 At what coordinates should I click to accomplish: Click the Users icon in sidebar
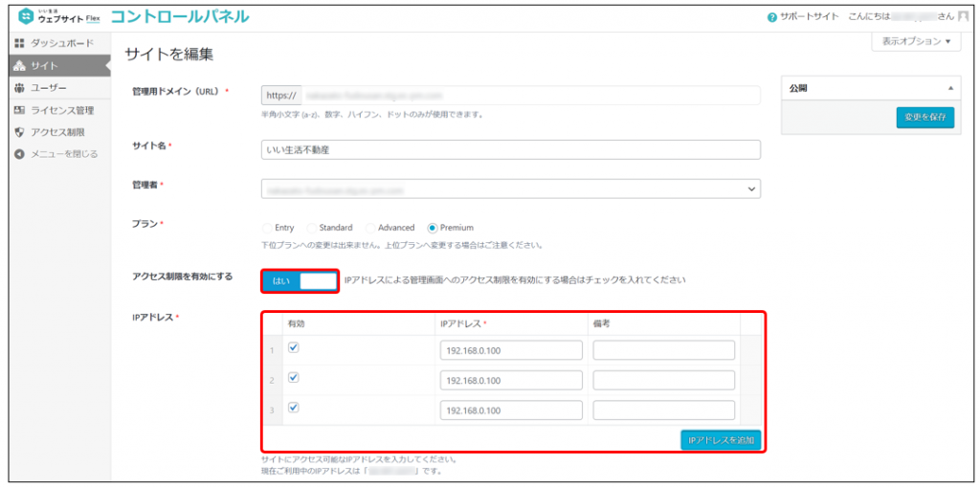tap(19, 88)
